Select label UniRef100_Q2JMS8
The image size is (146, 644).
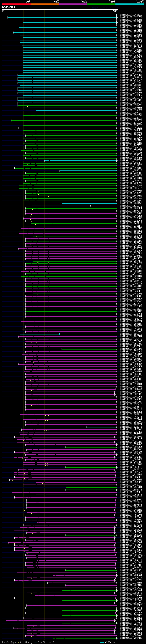(x=131, y=256)
